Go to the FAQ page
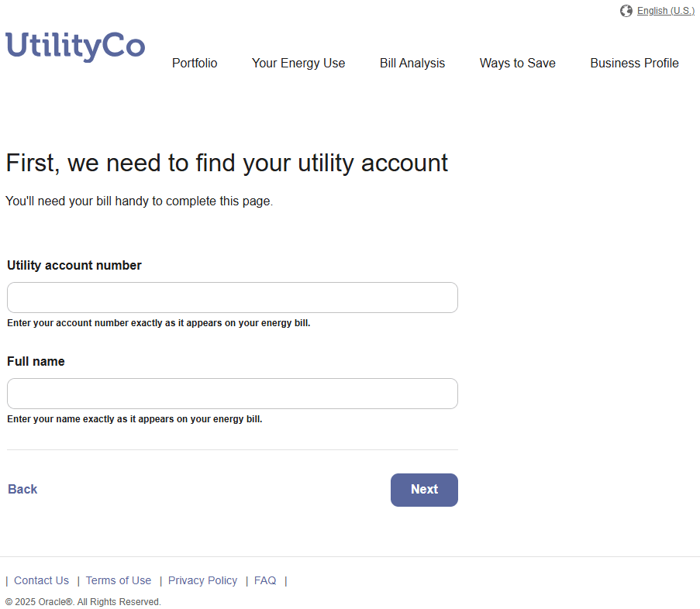 265,580
